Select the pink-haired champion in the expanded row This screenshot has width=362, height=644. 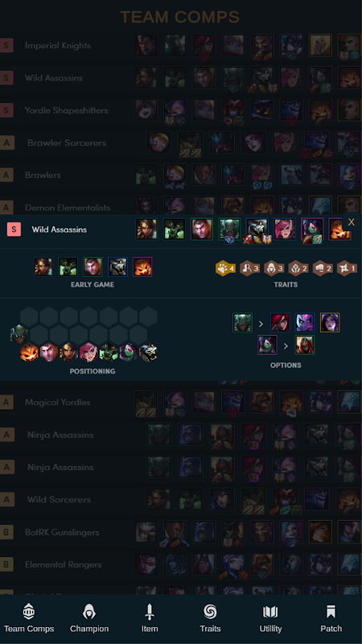[x=285, y=229]
